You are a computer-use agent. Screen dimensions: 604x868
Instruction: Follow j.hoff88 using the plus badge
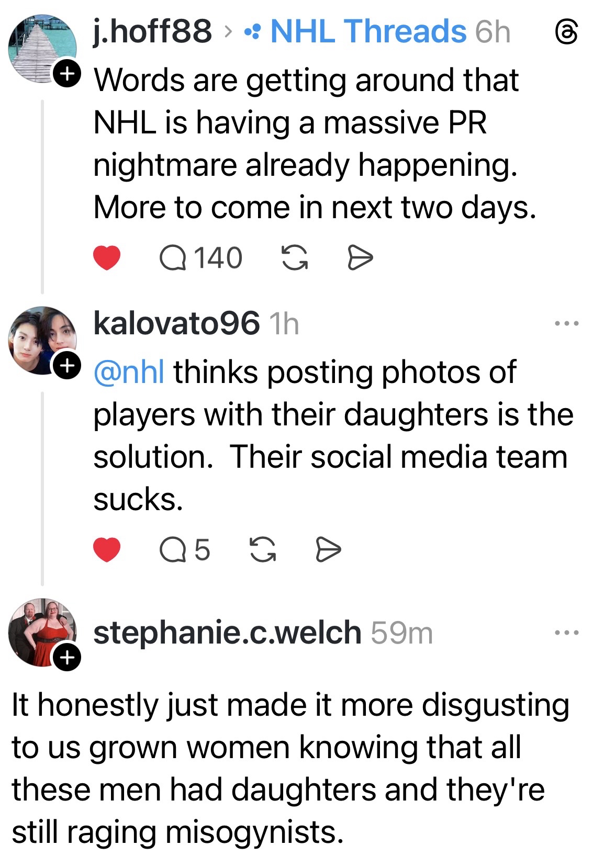tap(66, 74)
